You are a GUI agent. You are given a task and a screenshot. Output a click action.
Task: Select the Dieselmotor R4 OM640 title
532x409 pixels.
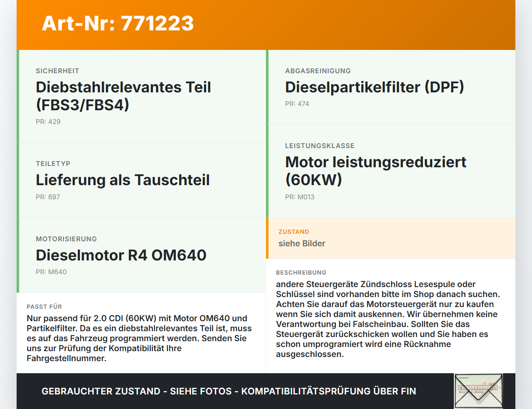[x=121, y=255]
